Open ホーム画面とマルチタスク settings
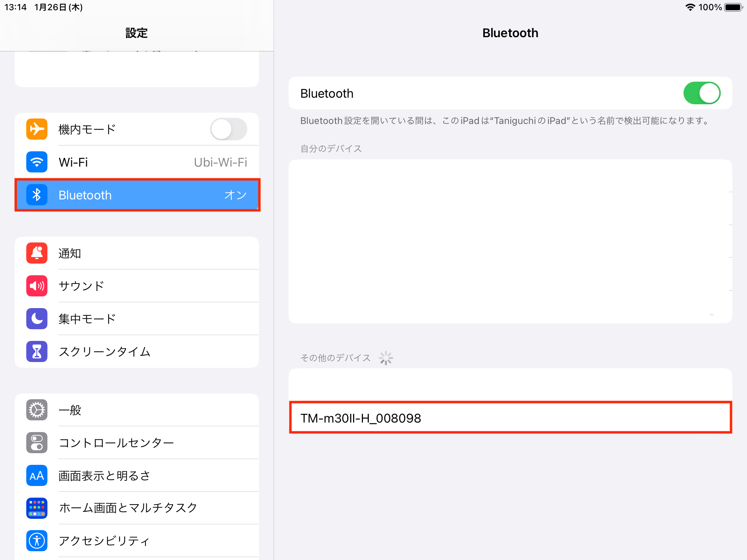This screenshot has height=560, width=747. coord(137,508)
